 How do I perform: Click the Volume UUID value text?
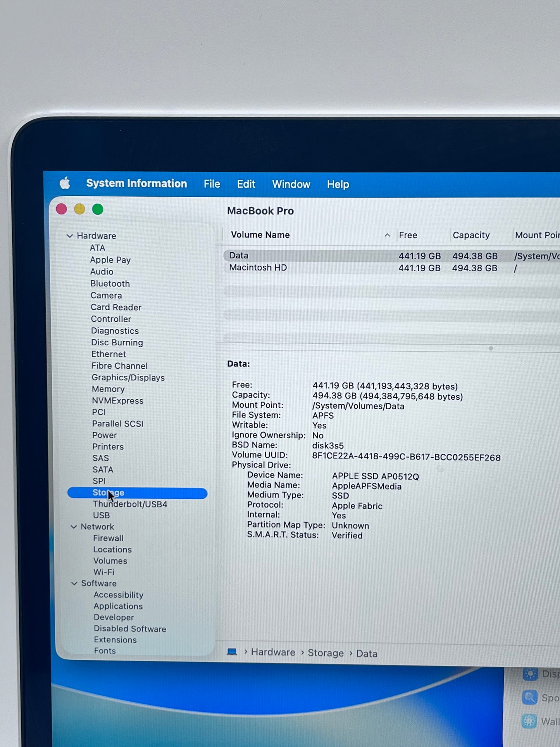click(x=407, y=457)
